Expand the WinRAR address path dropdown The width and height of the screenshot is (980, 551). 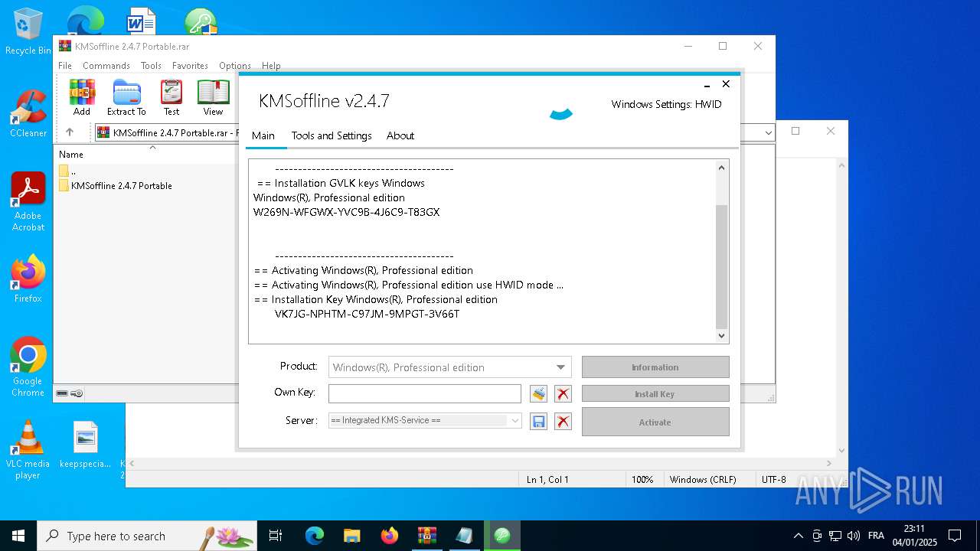[768, 132]
